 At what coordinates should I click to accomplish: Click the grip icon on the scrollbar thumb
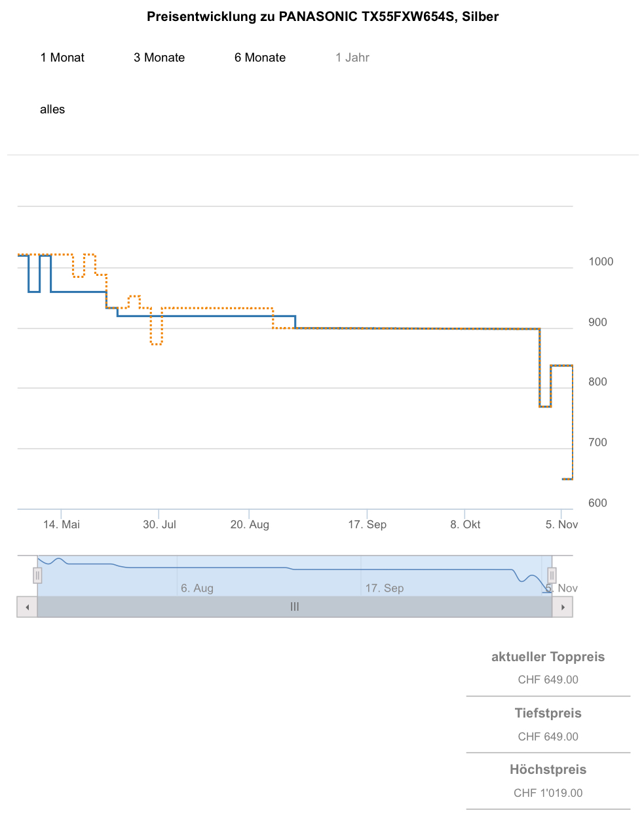click(x=295, y=607)
